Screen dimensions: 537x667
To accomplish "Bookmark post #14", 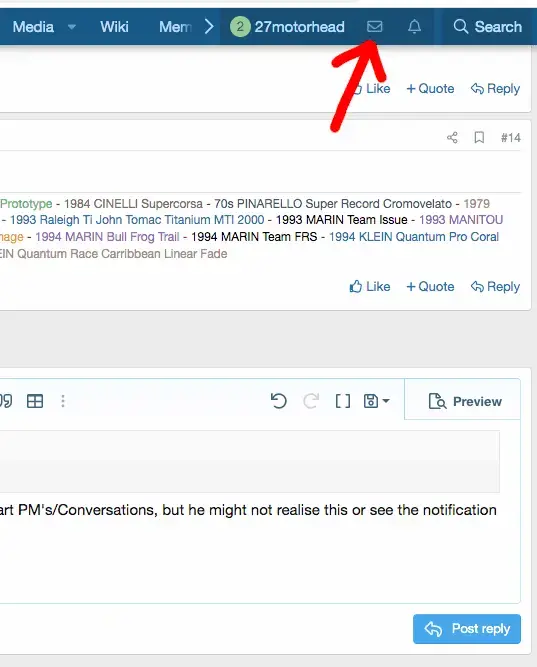I will pos(479,137).
